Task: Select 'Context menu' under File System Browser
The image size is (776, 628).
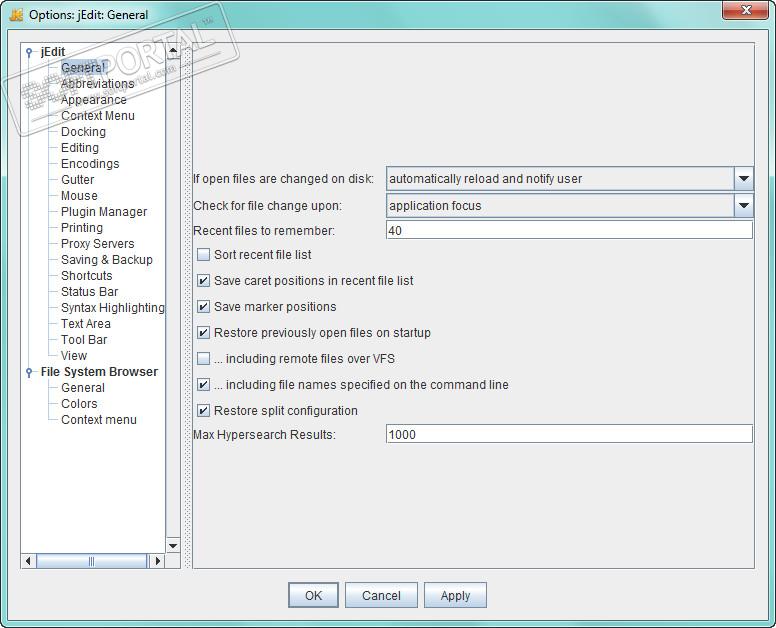Action: (98, 420)
